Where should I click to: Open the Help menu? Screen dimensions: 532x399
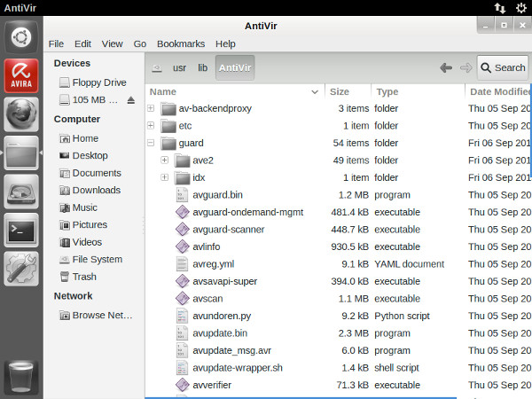(225, 43)
